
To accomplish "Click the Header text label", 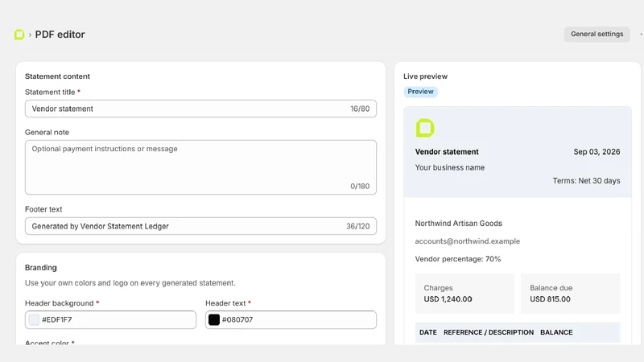I will click(x=225, y=303).
